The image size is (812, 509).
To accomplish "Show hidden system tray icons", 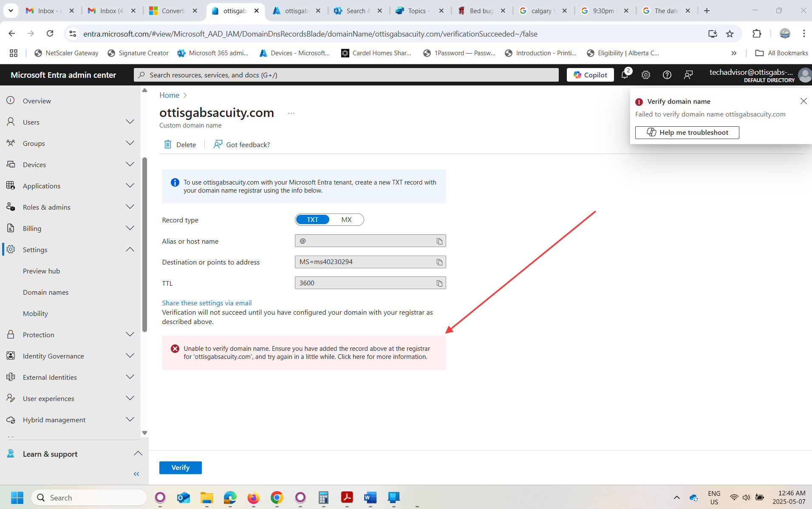I will click(677, 498).
